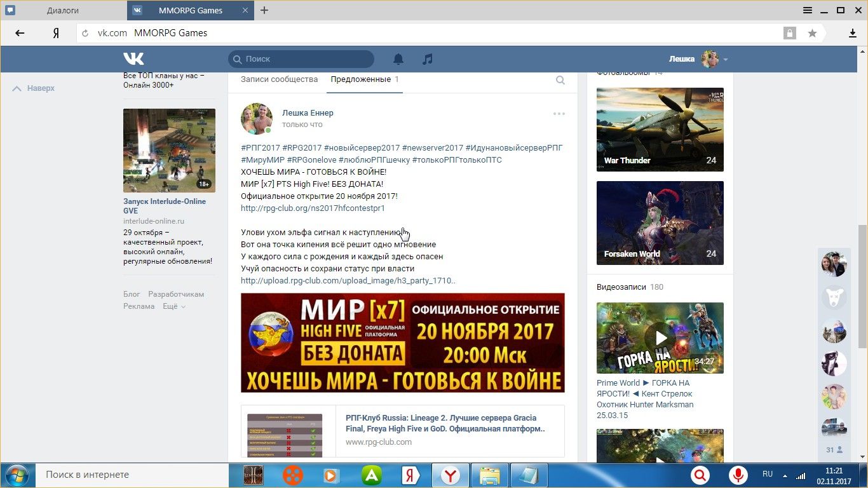Click the "Поиск в интернете" taskbar search box
868x488 pixels.
[x=132, y=475]
